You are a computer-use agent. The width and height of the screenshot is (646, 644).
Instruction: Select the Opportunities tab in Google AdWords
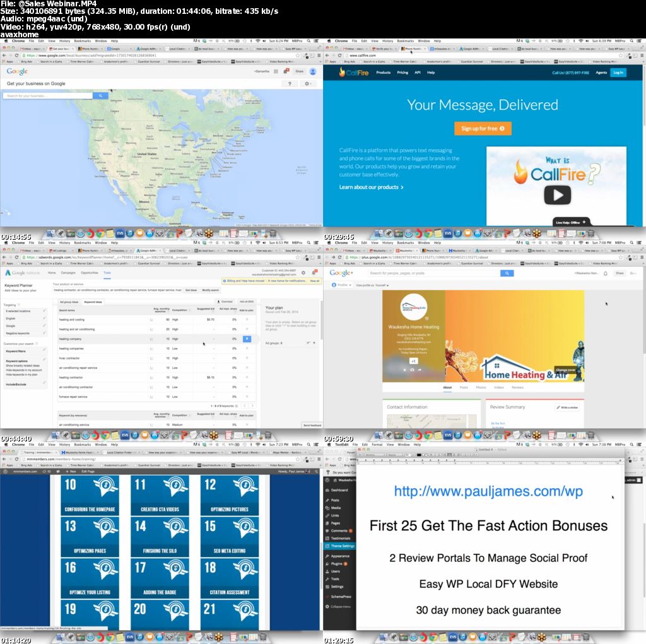point(90,272)
